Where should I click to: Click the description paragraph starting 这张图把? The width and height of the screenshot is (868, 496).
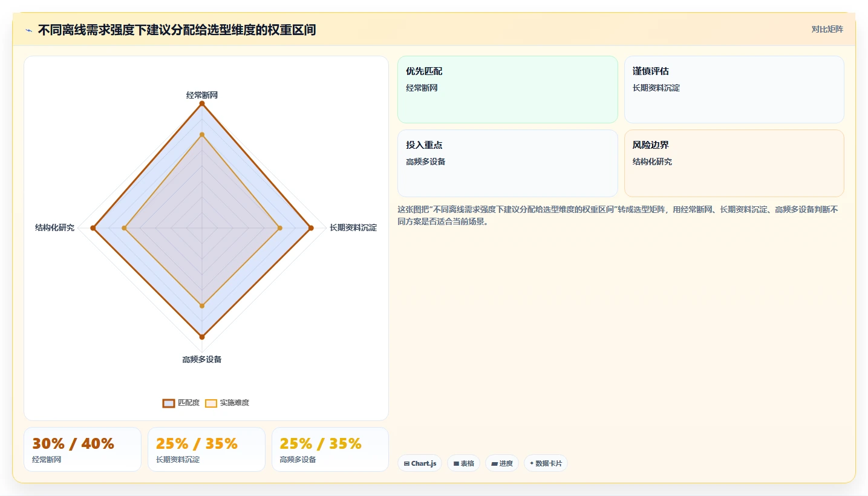(618, 215)
